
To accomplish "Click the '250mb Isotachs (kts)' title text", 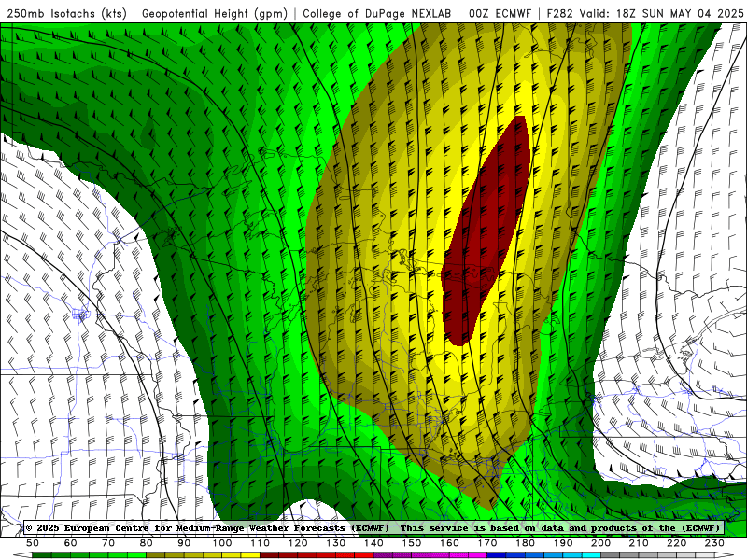I will (66, 13).
